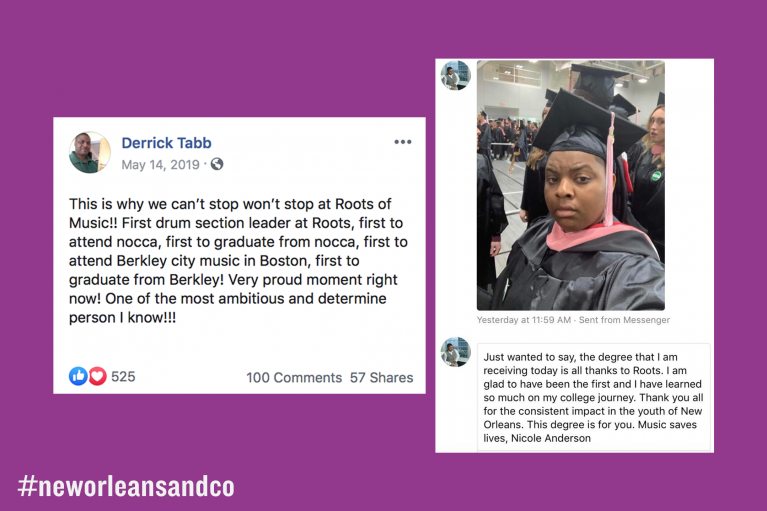Click the Sent from Messenger label
Image resolution: width=767 pixels, height=511 pixels.
click(x=624, y=320)
